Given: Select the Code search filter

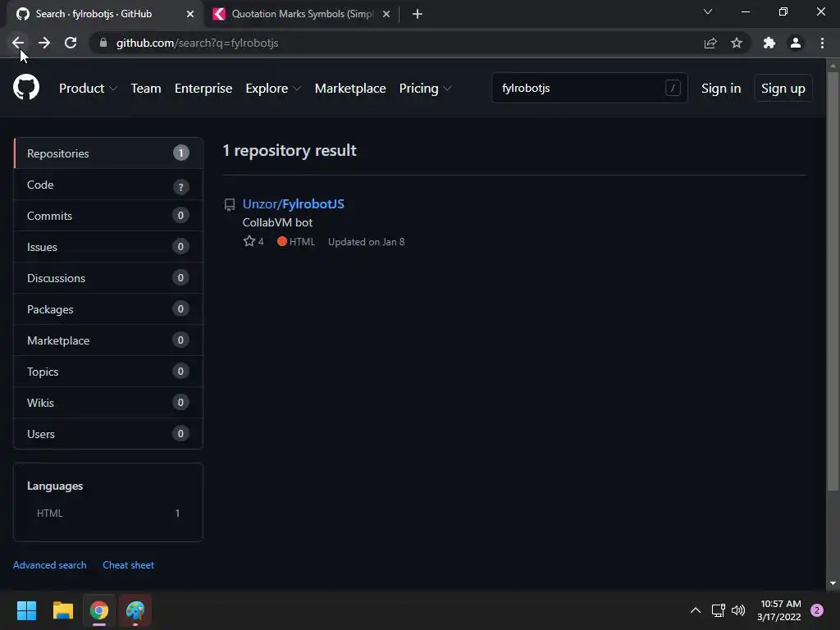Looking at the screenshot, I should click(x=108, y=185).
